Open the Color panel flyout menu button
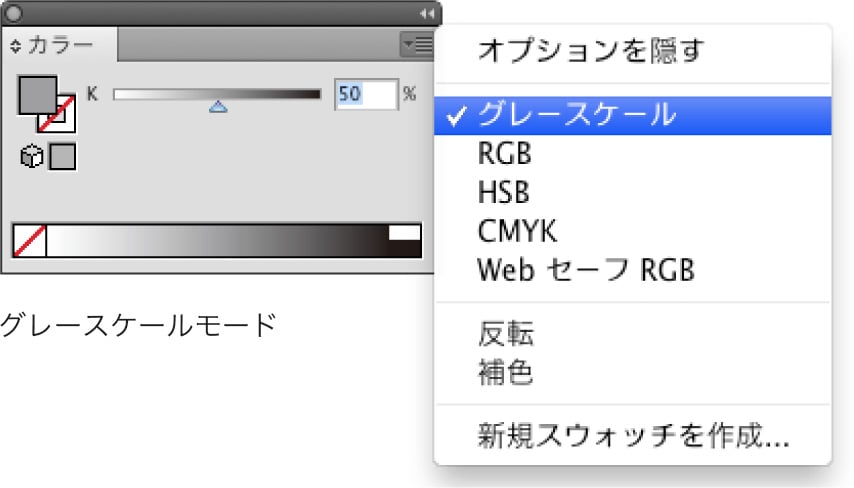This screenshot has height=488, width=854. coord(416,44)
